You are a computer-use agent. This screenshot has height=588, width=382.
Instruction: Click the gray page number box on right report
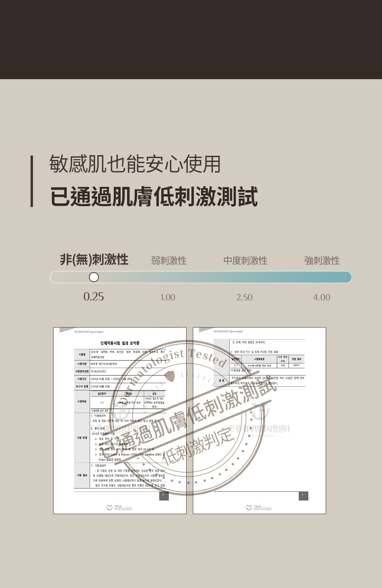pyautogui.click(x=303, y=496)
